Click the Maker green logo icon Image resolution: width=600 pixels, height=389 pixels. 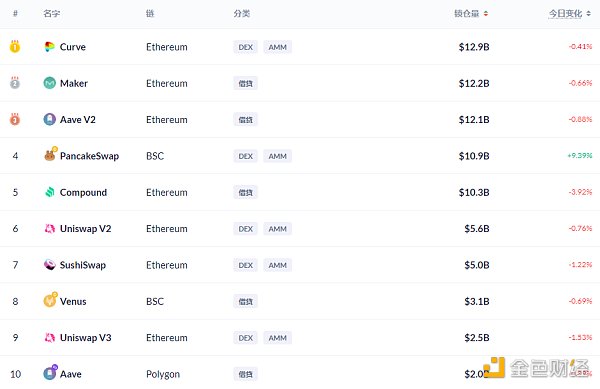[x=49, y=83]
